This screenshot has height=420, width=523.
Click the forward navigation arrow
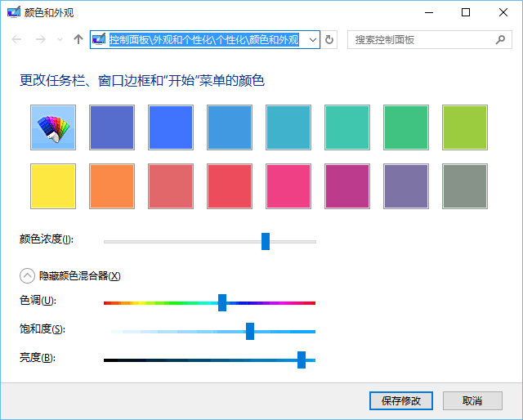pyautogui.click(x=40, y=39)
